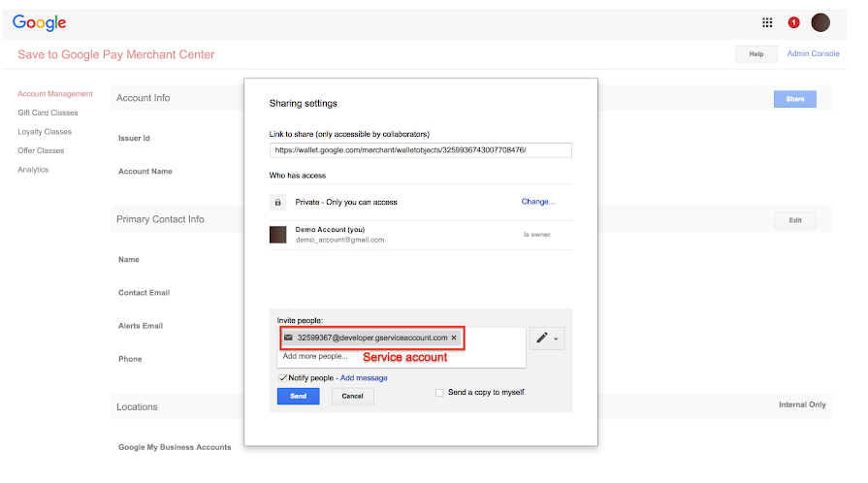Viewport: 868px width, 483px height.
Task: Open the Google apps grid icon
Action: pyautogui.click(x=767, y=22)
